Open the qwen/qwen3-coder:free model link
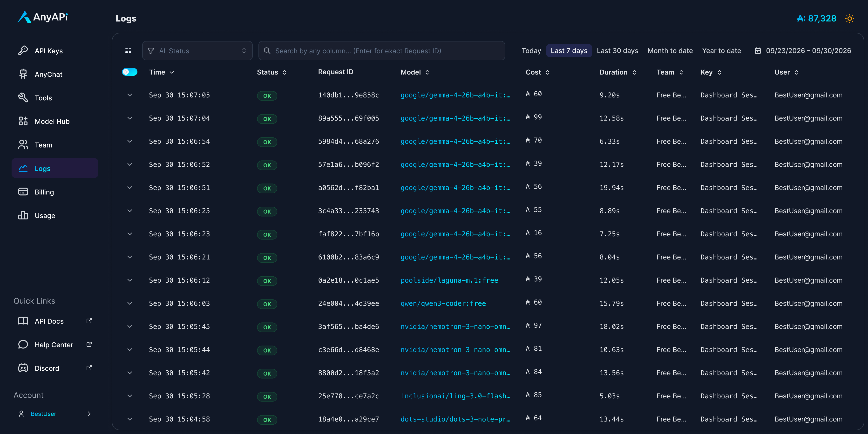This screenshot has width=868, height=435. point(443,304)
